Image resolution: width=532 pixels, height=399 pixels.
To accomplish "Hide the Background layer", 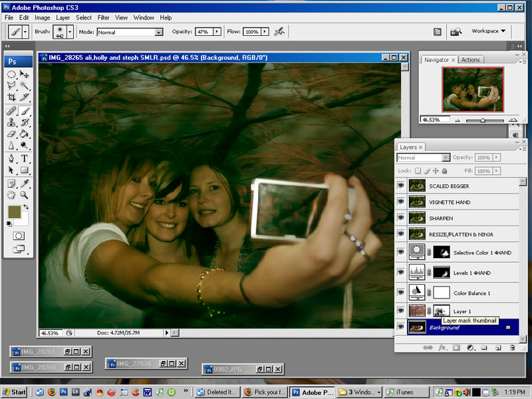I will pos(401,327).
